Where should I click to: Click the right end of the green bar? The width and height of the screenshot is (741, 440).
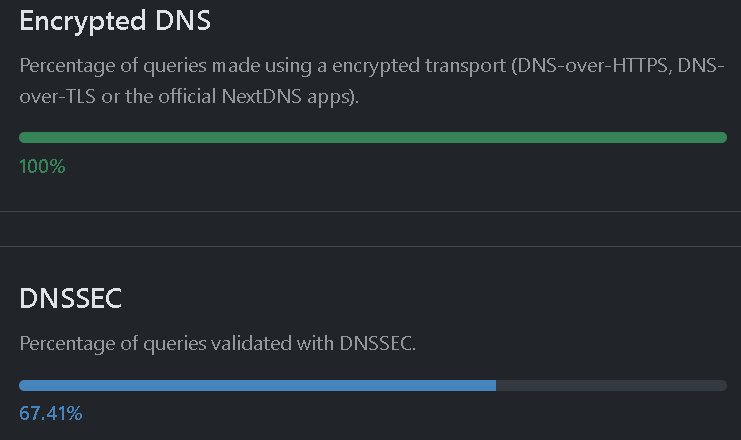tap(720, 137)
